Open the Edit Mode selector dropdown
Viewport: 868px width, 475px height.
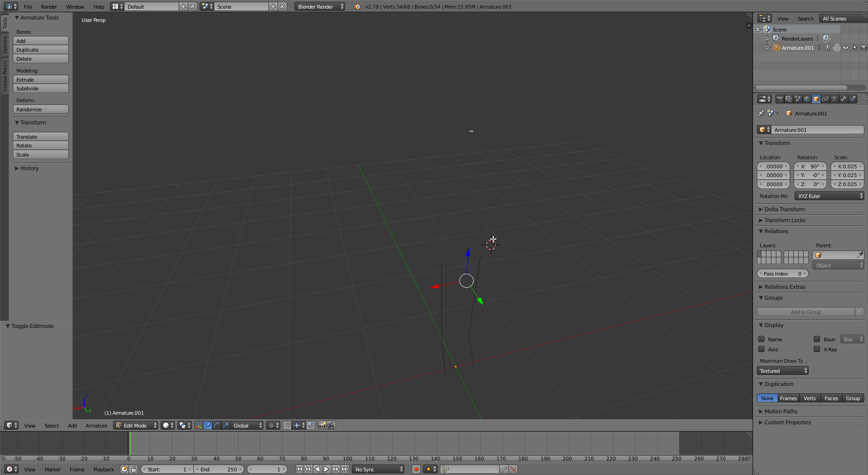135,425
